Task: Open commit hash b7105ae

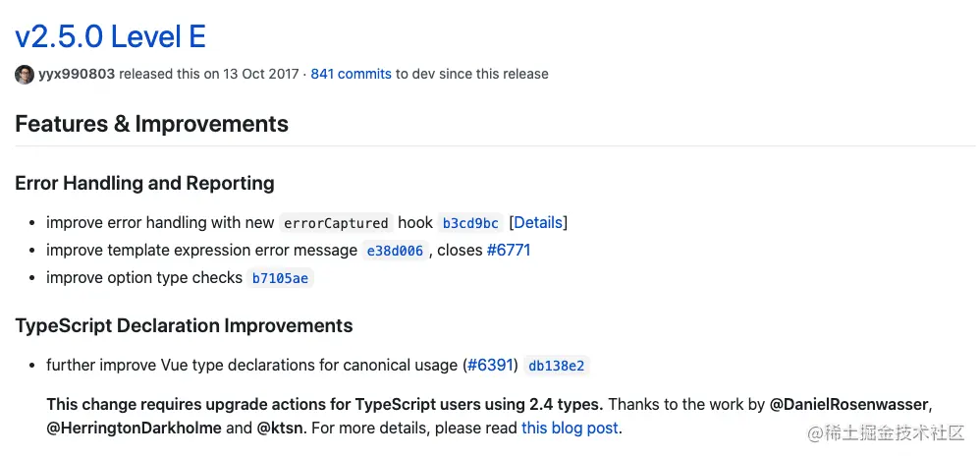Action: (280, 278)
